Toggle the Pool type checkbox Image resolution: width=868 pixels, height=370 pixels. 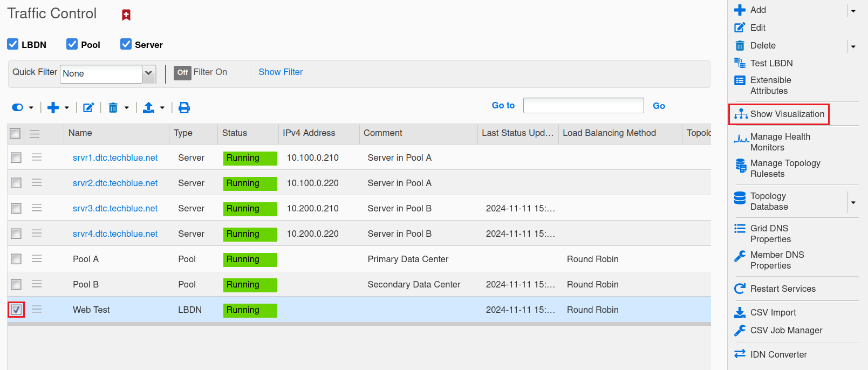pyautogui.click(x=72, y=44)
